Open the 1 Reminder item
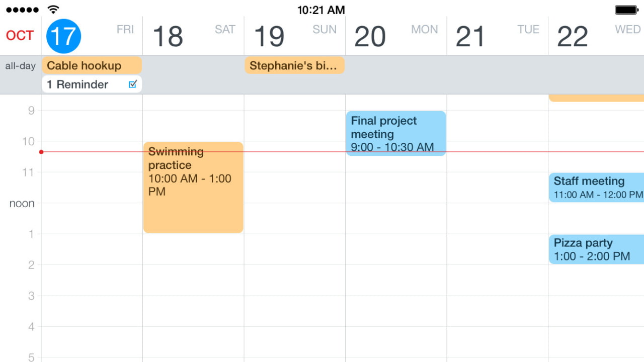 click(x=80, y=84)
